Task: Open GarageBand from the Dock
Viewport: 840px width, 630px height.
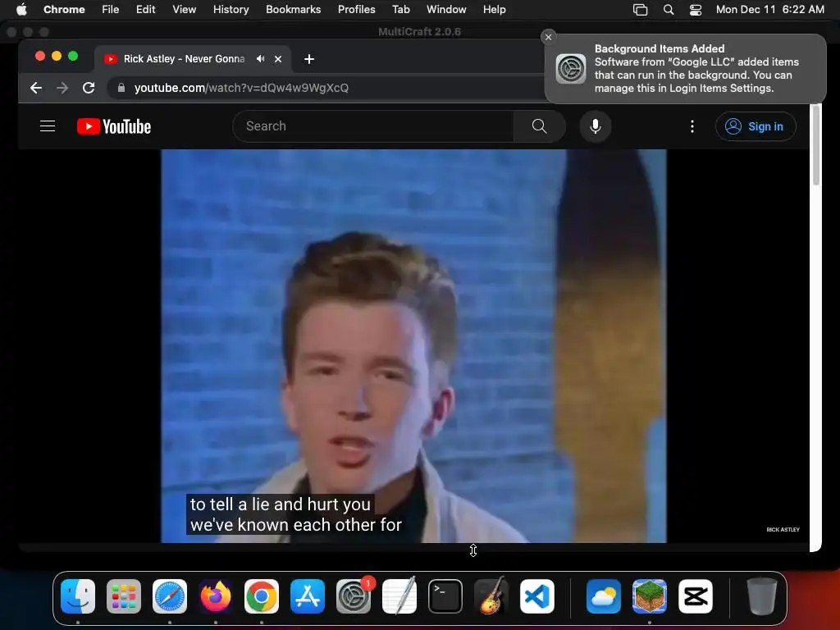Action: pos(491,596)
